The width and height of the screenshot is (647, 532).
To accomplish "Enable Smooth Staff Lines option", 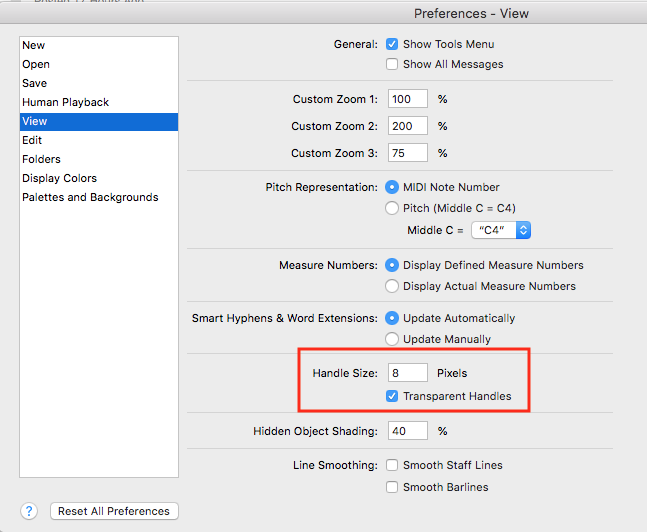I will pos(393,465).
